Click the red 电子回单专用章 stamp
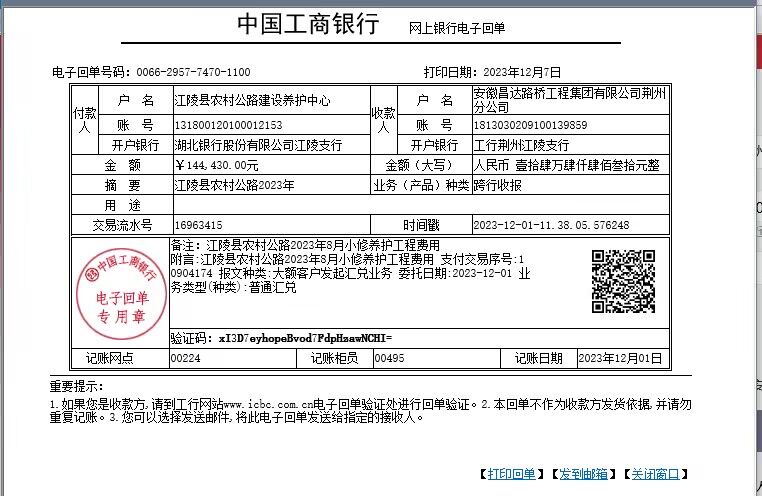 pyautogui.click(x=119, y=291)
